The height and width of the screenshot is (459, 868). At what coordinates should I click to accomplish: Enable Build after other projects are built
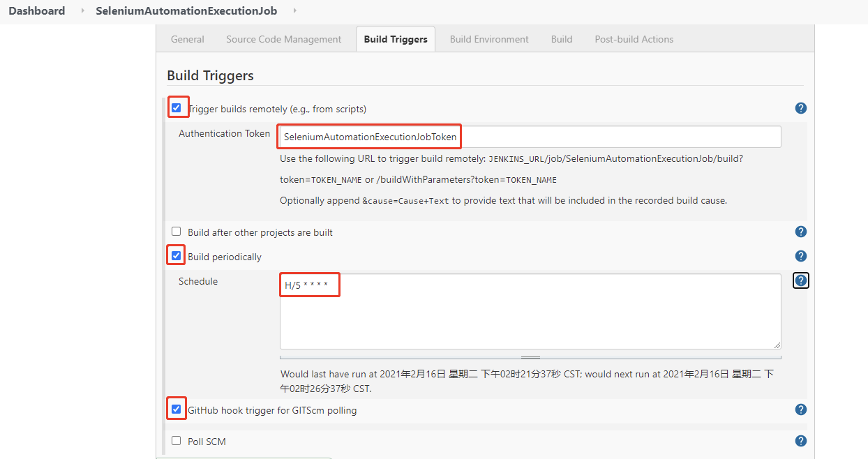(x=177, y=232)
